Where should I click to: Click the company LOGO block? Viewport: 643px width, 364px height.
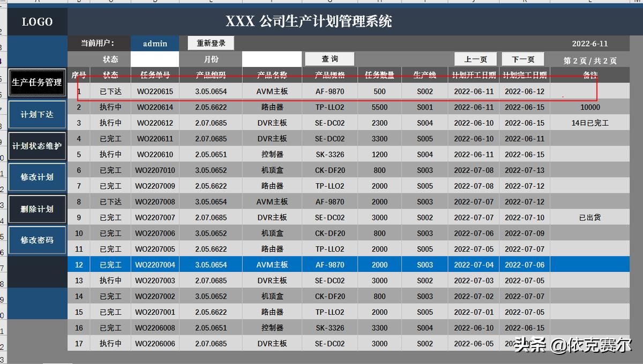36,21
